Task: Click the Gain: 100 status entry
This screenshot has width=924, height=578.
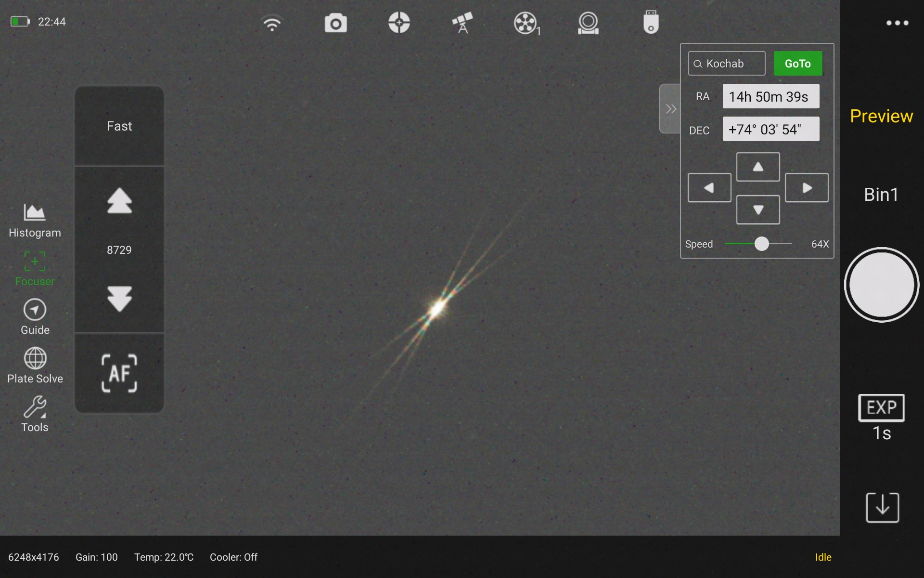Action: click(x=96, y=557)
